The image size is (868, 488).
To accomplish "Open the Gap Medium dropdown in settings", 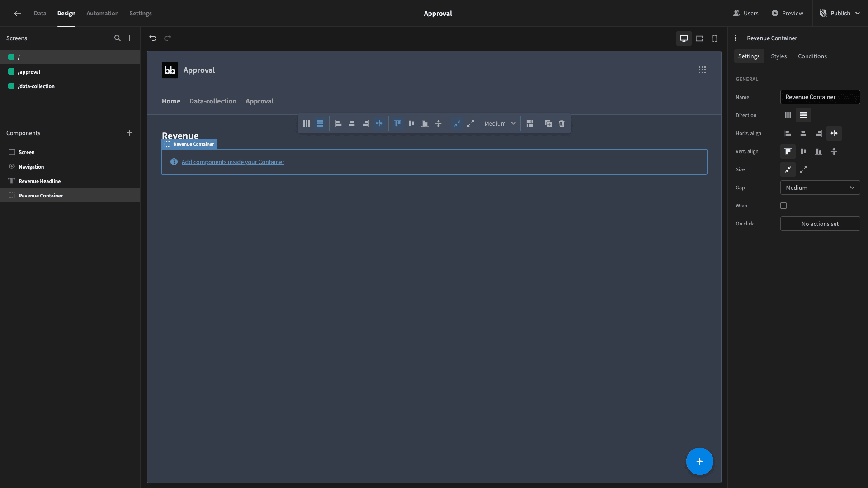I will pyautogui.click(x=820, y=188).
